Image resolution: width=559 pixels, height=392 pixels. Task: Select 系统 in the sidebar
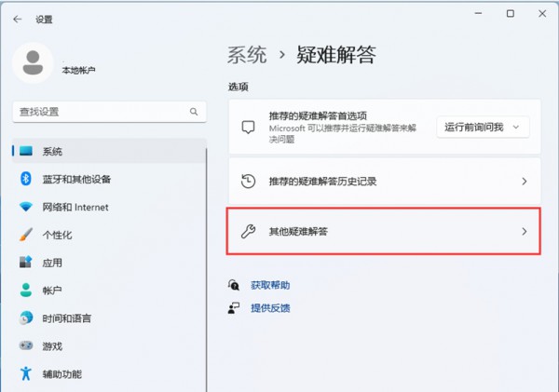(52, 151)
